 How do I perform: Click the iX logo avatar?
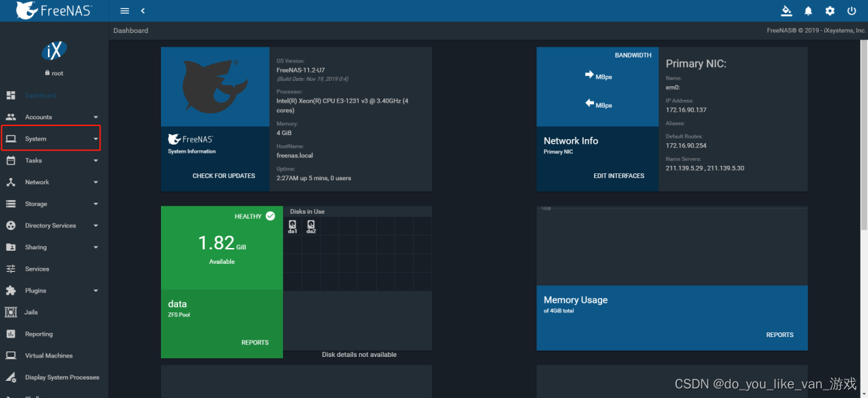54,51
